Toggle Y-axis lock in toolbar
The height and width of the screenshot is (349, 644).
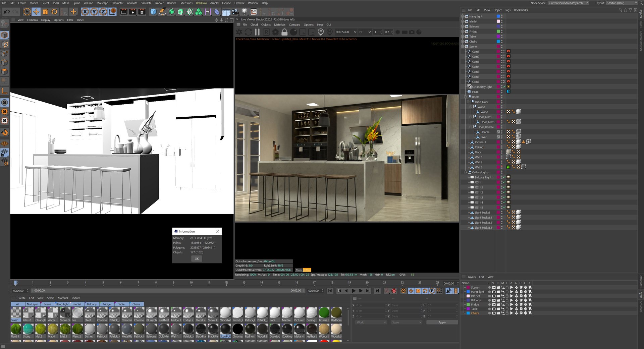pyautogui.click(x=94, y=12)
